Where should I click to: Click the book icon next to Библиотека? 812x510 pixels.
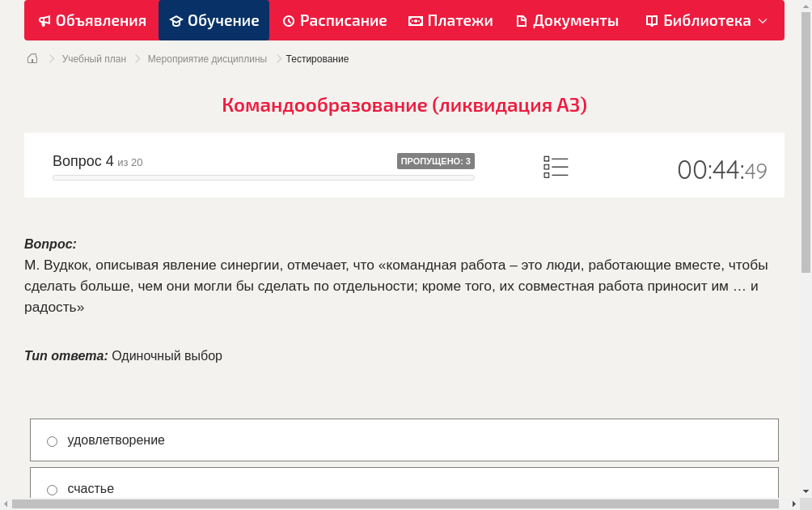(650, 20)
